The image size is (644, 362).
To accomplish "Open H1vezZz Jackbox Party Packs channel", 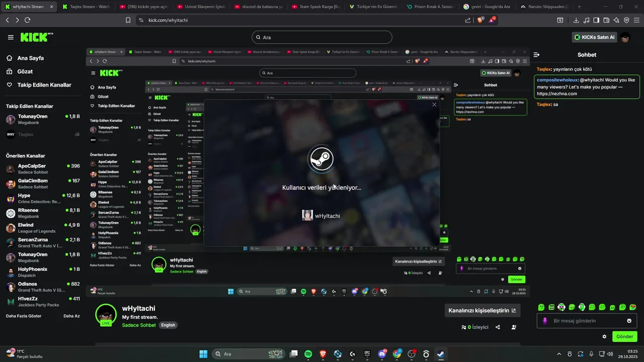I will pyautogui.click(x=43, y=302).
